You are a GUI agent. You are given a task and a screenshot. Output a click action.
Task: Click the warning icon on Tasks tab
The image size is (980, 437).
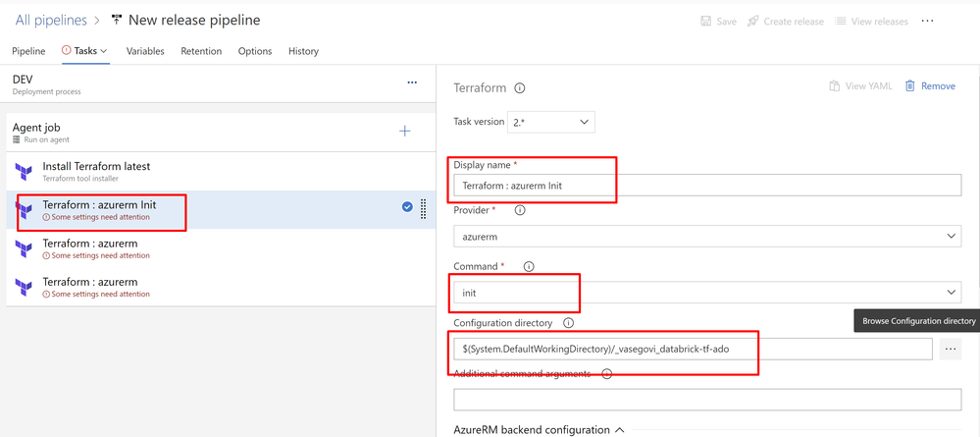coord(67,51)
